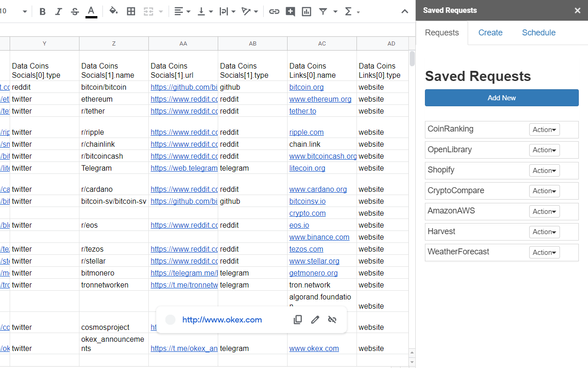Select column AC header
The width and height of the screenshot is (588, 368).
click(x=322, y=44)
